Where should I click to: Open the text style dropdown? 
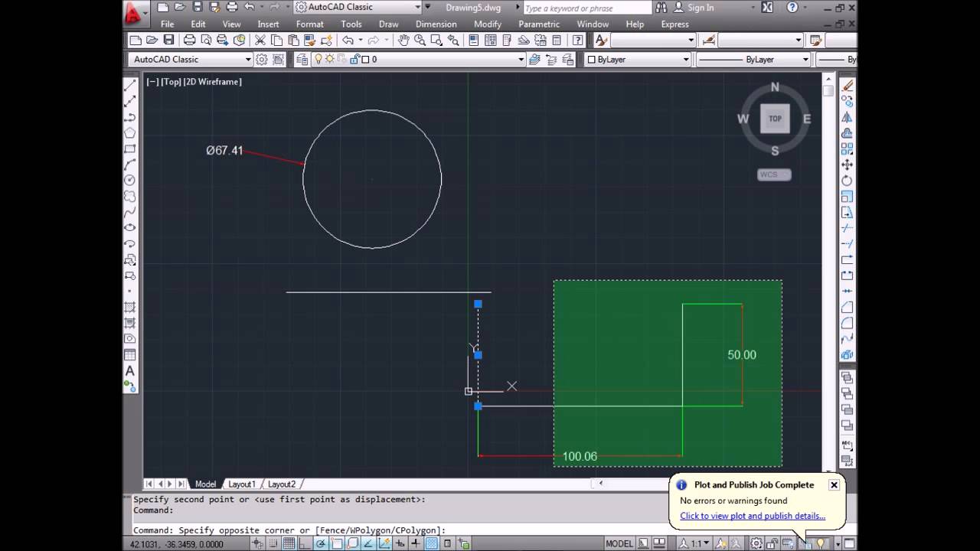[653, 40]
